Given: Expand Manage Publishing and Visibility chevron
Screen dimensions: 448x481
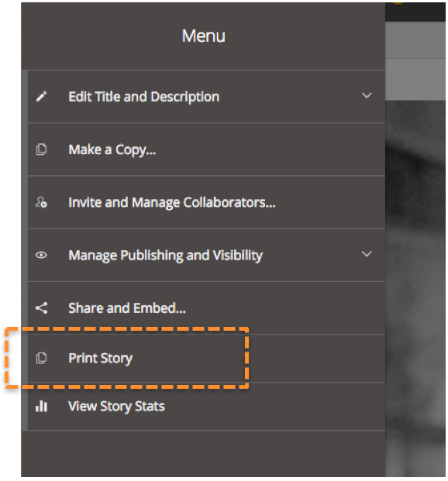Looking at the screenshot, I should (x=367, y=254).
